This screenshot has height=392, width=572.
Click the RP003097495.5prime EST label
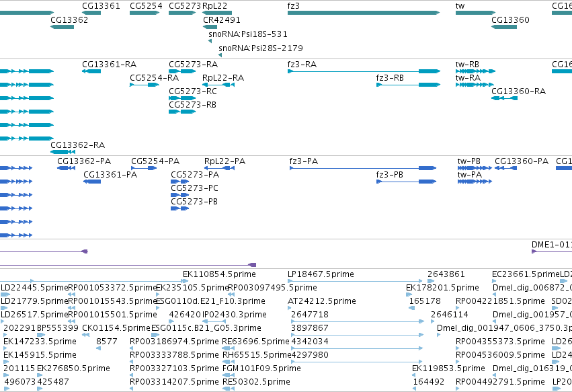tap(272, 288)
